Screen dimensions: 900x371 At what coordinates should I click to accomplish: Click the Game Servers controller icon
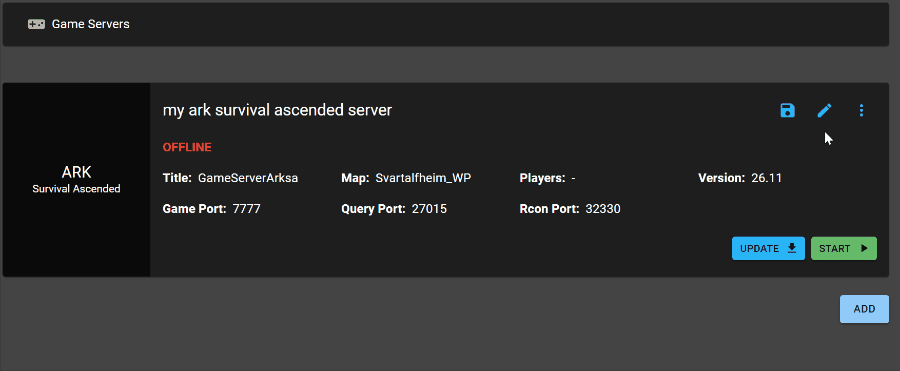click(36, 24)
